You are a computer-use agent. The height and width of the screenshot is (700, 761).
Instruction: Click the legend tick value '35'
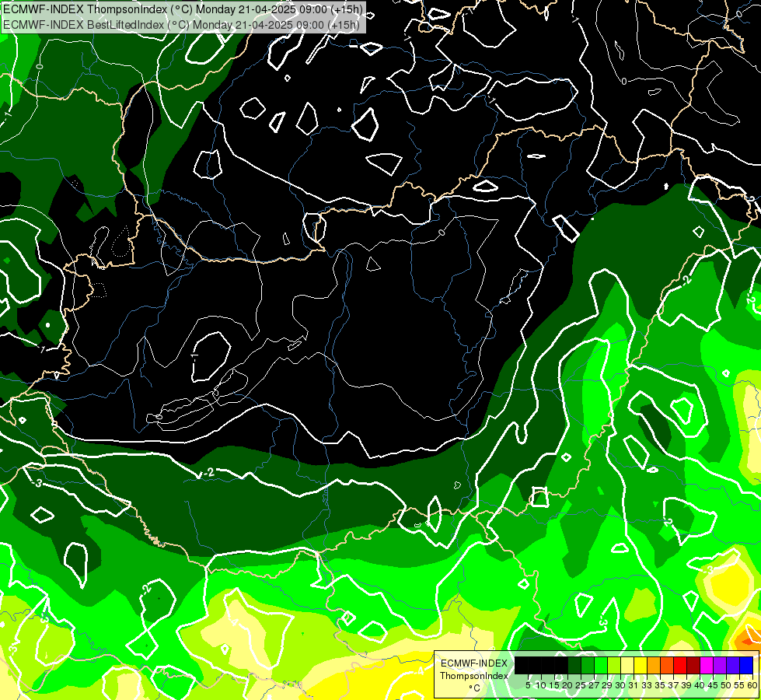(x=661, y=685)
